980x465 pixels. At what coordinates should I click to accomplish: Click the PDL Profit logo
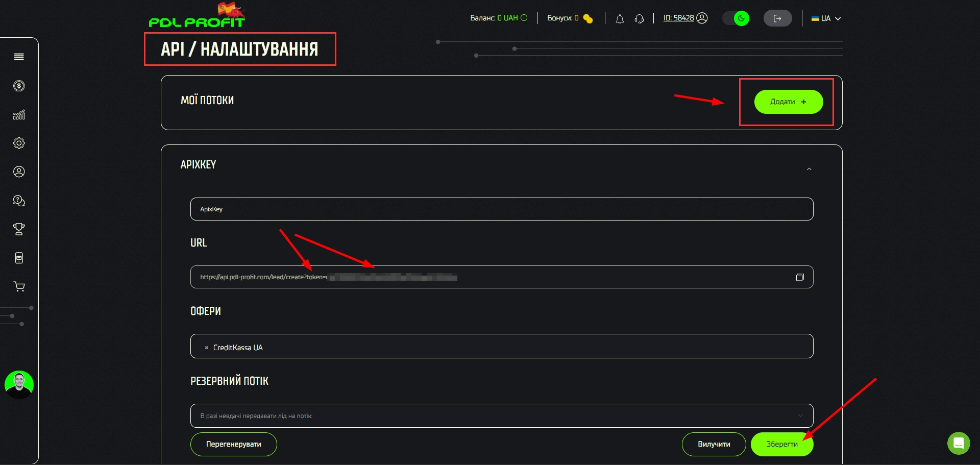click(197, 15)
